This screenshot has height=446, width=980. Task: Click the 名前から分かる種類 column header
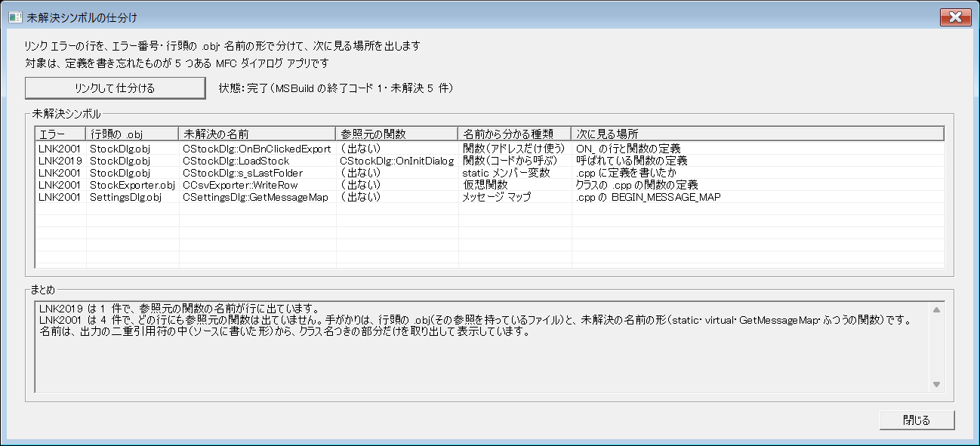[x=515, y=134]
